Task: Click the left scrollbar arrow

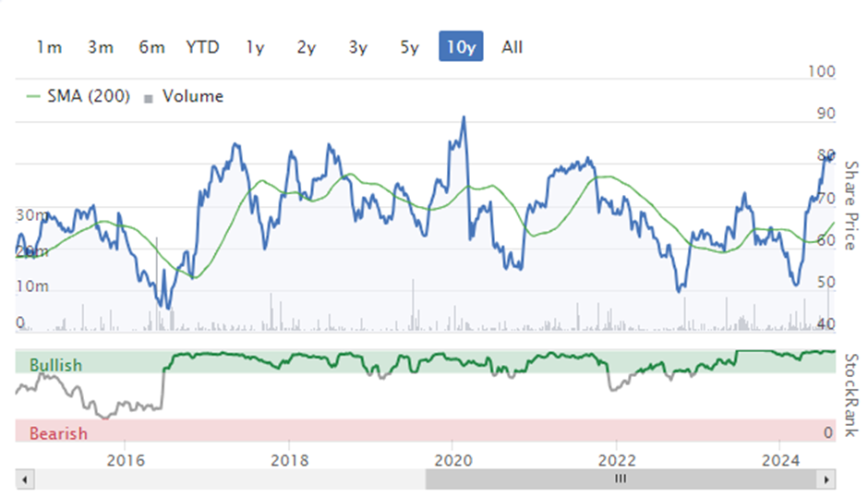Action: point(24,480)
